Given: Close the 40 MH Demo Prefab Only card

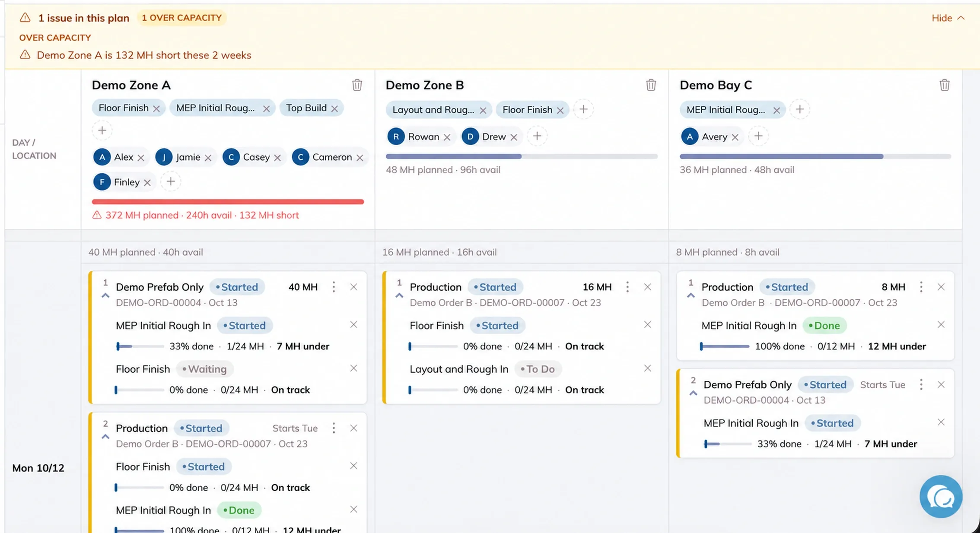Looking at the screenshot, I should 353,287.
